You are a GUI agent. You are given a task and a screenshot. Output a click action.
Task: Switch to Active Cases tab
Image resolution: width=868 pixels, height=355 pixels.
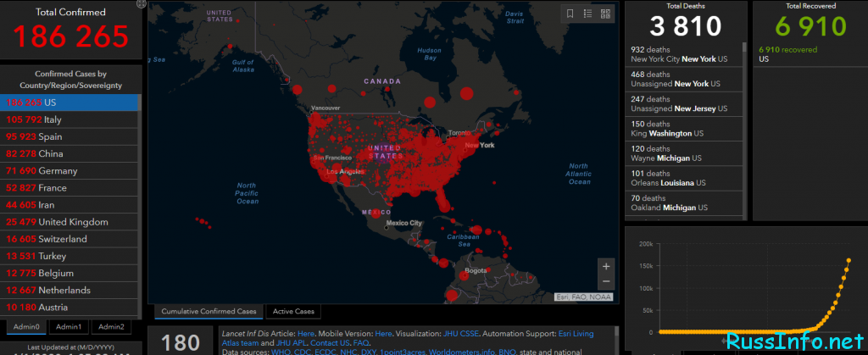(x=293, y=311)
